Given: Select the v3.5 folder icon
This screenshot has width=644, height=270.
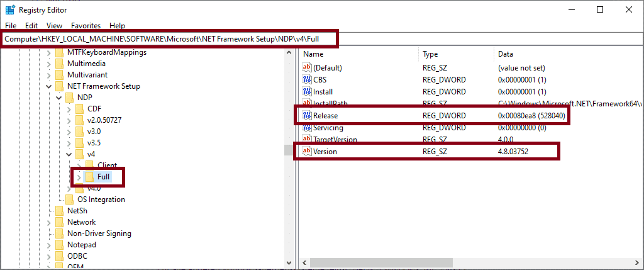Looking at the screenshot, I should [x=80, y=143].
